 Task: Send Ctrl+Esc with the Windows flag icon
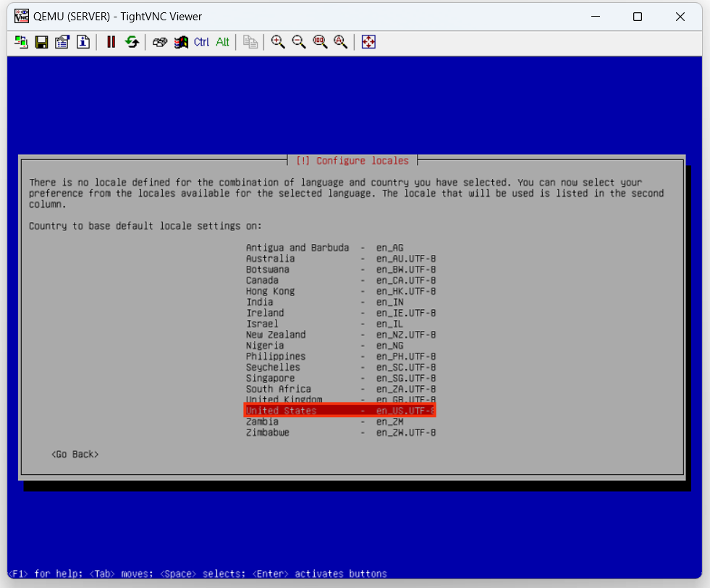180,42
